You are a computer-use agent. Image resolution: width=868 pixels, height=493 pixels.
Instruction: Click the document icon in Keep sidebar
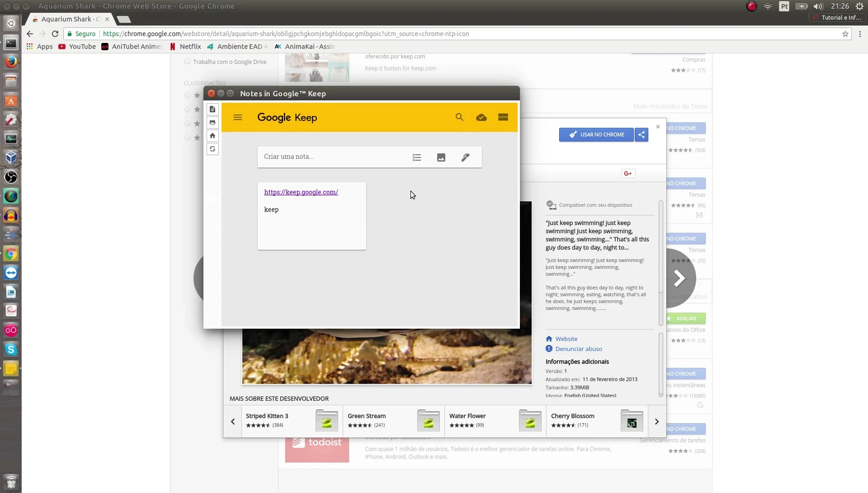[x=212, y=109]
